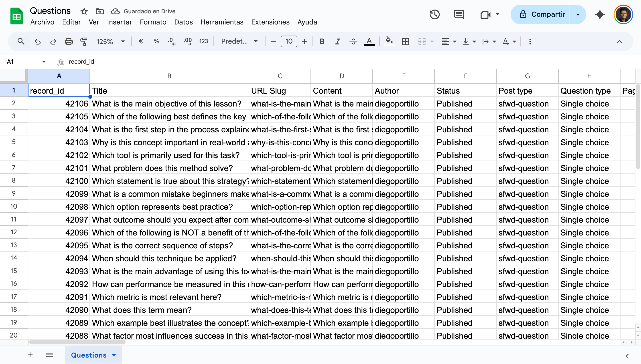Toggle italic formatting
This screenshot has height=364, width=641.
click(337, 42)
